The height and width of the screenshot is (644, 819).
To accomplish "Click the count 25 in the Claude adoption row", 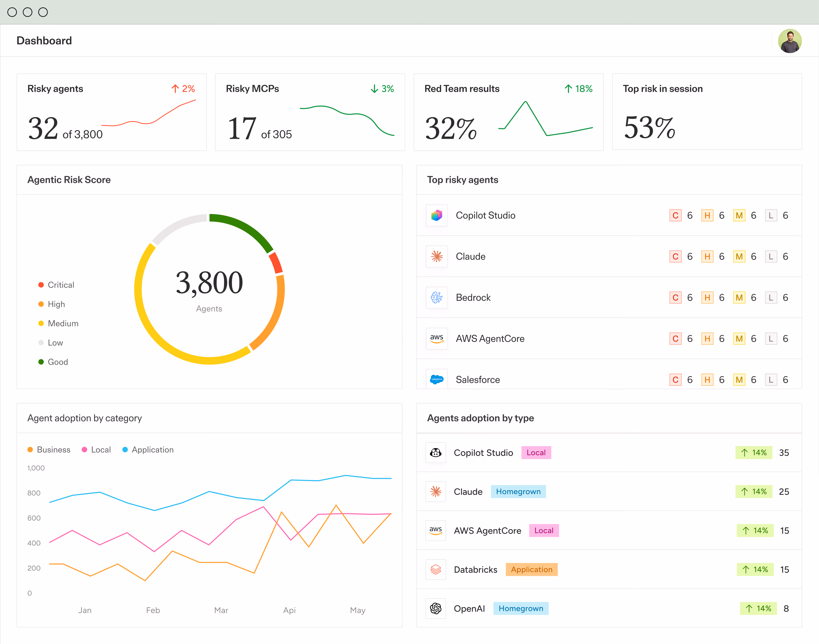I will 784,491.
